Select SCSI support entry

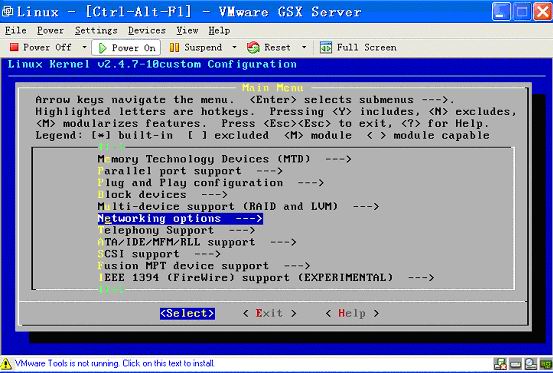(x=159, y=254)
